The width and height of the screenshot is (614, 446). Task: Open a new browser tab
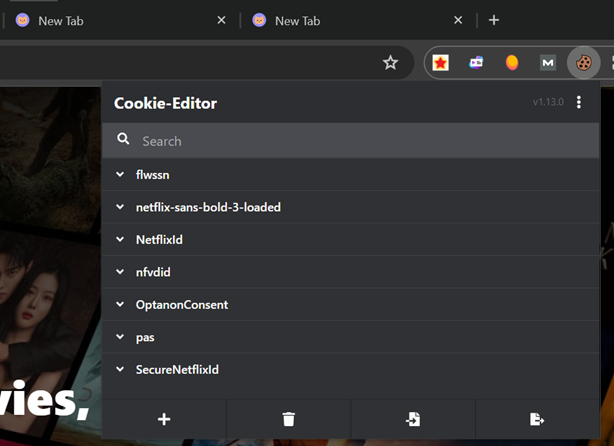pos(494,20)
